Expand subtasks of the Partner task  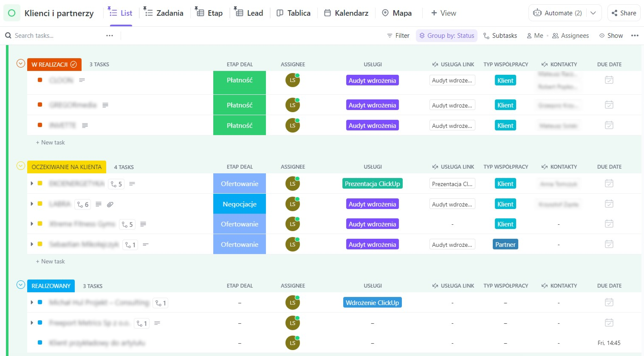[x=32, y=244]
